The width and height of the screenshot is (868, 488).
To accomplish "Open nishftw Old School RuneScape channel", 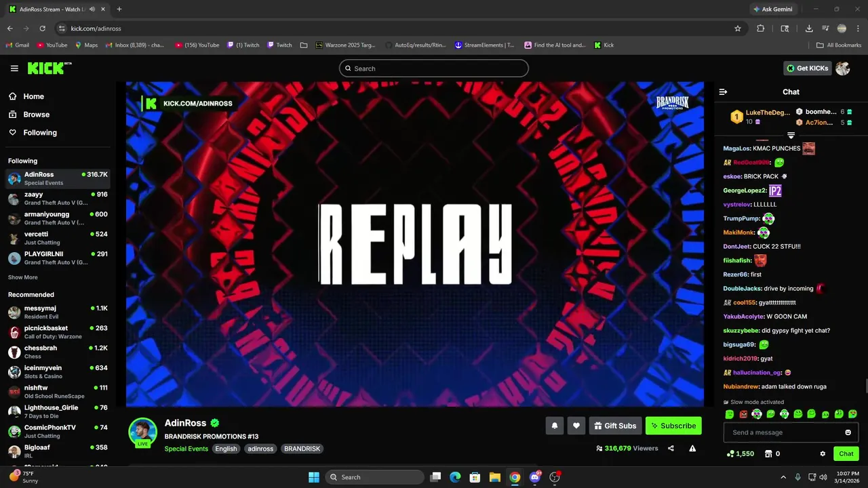I will click(x=58, y=392).
